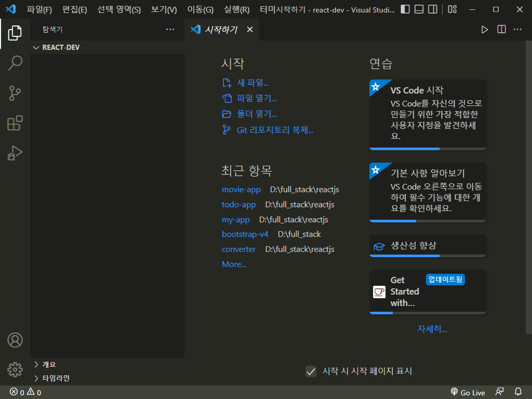Click the 폴더 열기... link
The height and width of the screenshot is (399, 532).
click(249, 114)
